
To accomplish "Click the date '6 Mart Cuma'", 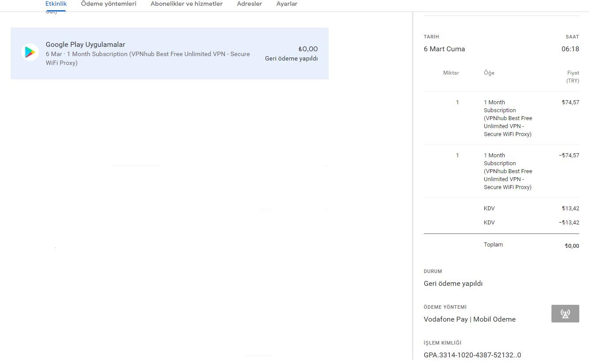I will [x=444, y=49].
